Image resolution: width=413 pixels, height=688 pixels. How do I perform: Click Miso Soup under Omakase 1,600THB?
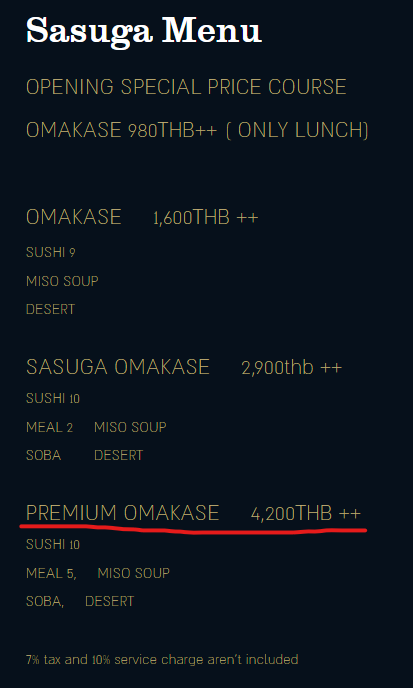pyautogui.click(x=62, y=281)
